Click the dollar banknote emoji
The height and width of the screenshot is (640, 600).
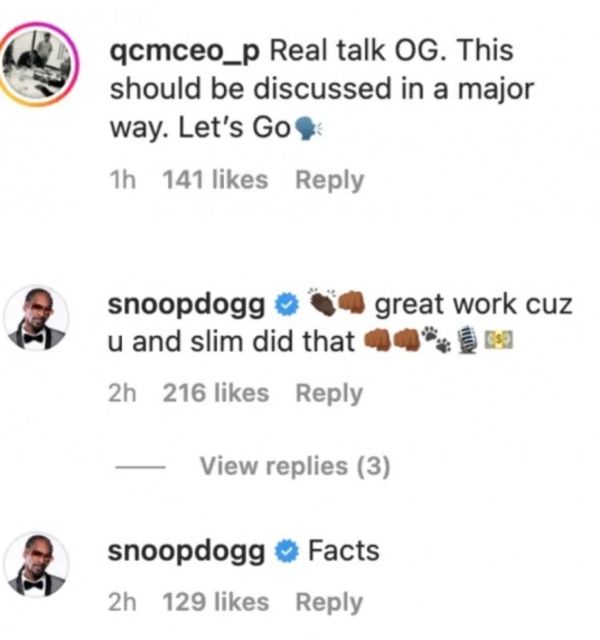[x=498, y=340]
